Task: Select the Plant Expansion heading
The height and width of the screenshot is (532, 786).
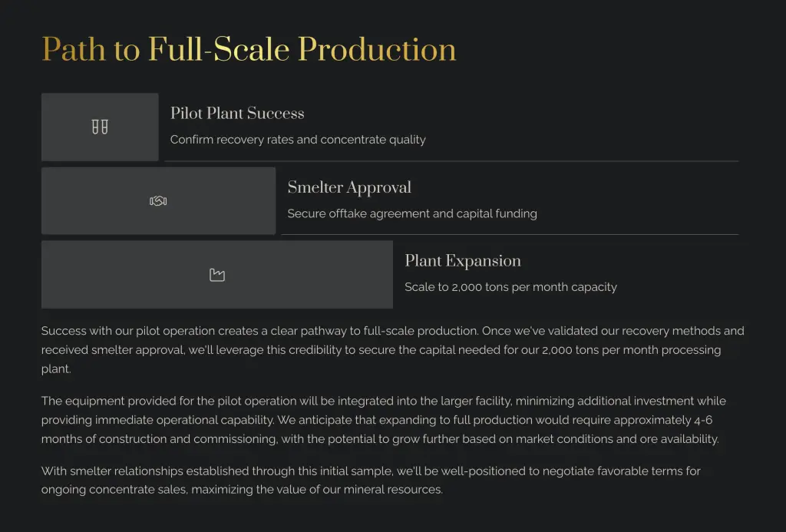Action: 463,261
